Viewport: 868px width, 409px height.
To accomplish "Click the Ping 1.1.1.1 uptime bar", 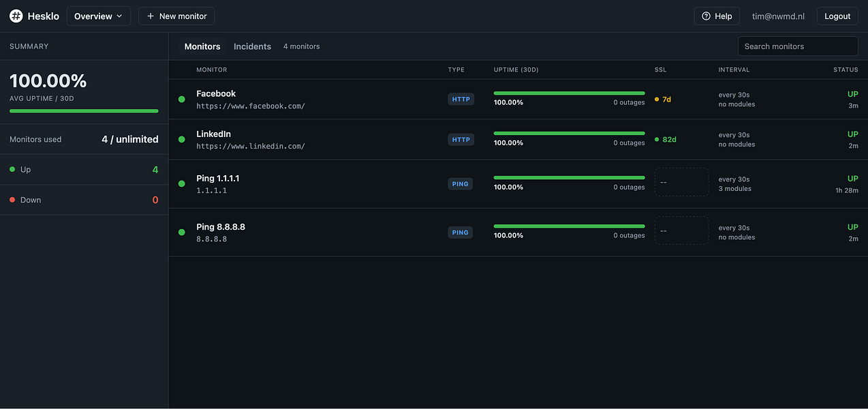I will tap(569, 178).
